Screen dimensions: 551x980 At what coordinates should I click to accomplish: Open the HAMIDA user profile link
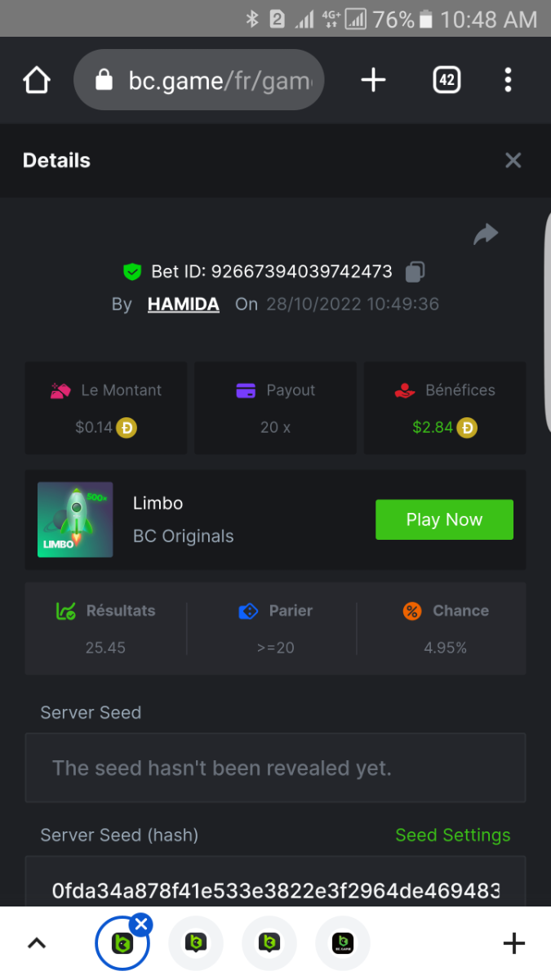(183, 305)
